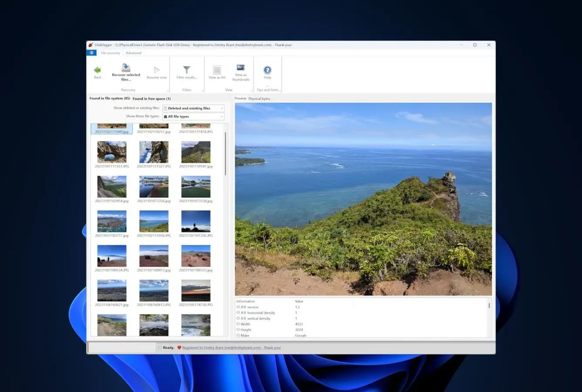Select thumbnail 20231101110147.jpg
This screenshot has width=582, height=392.
pyautogui.click(x=196, y=155)
